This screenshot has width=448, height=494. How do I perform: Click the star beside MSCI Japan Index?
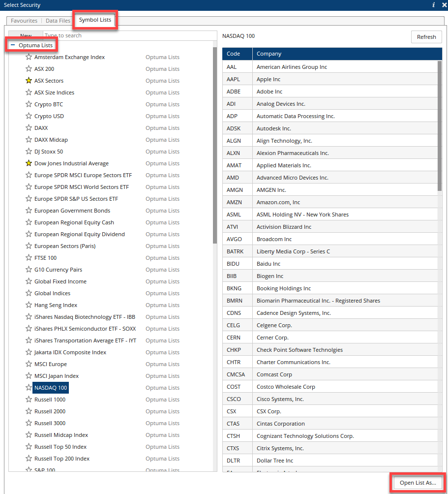pos(29,376)
